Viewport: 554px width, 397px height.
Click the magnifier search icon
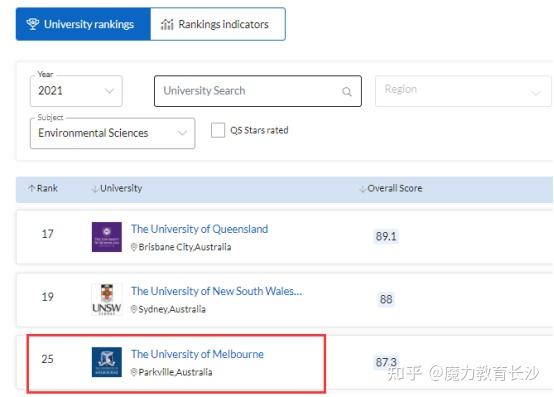pos(347,92)
